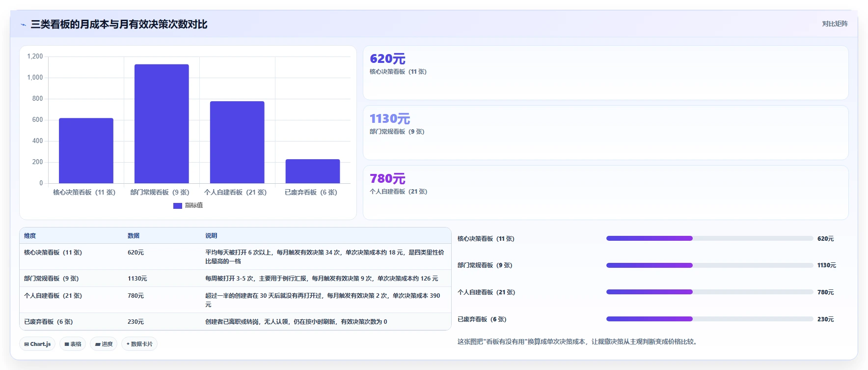Click the 1,200 y-axis label
The height and width of the screenshot is (370, 868).
point(35,57)
